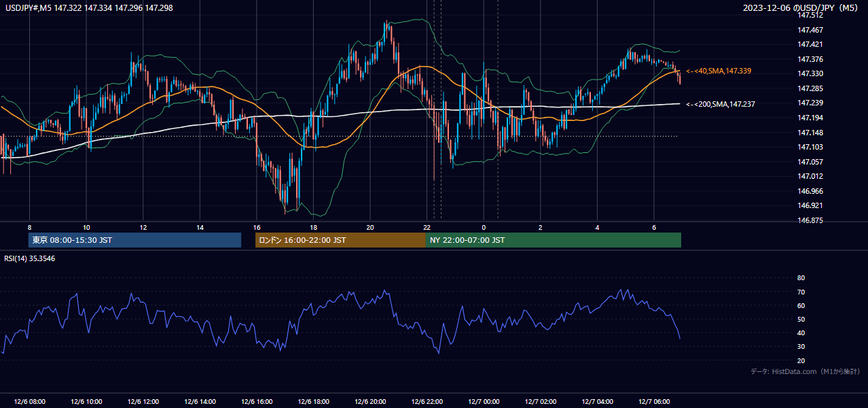Click price axis value 147.467

pyautogui.click(x=810, y=30)
